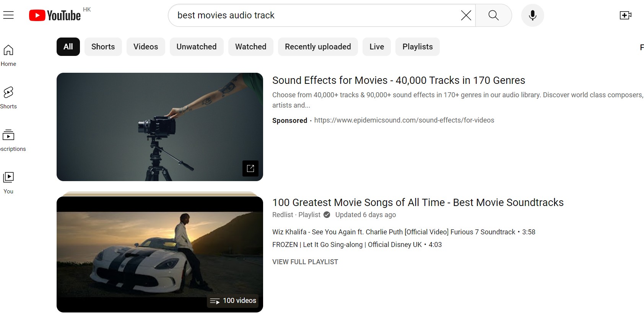Filter results by Playlists
The image size is (644, 314).
418,47
